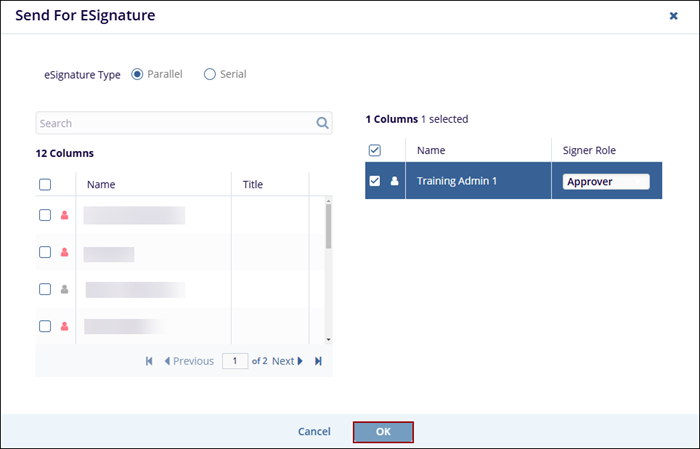
Task: Click the fourth row red user icon
Action: point(65,326)
